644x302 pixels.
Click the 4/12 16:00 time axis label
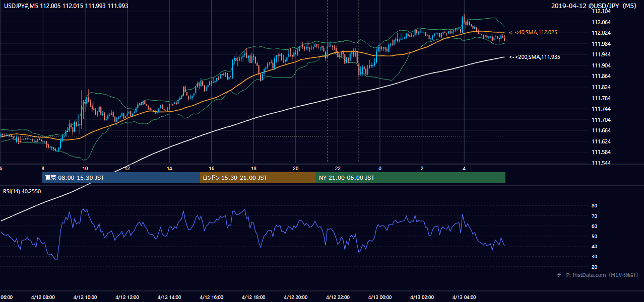pos(212,297)
